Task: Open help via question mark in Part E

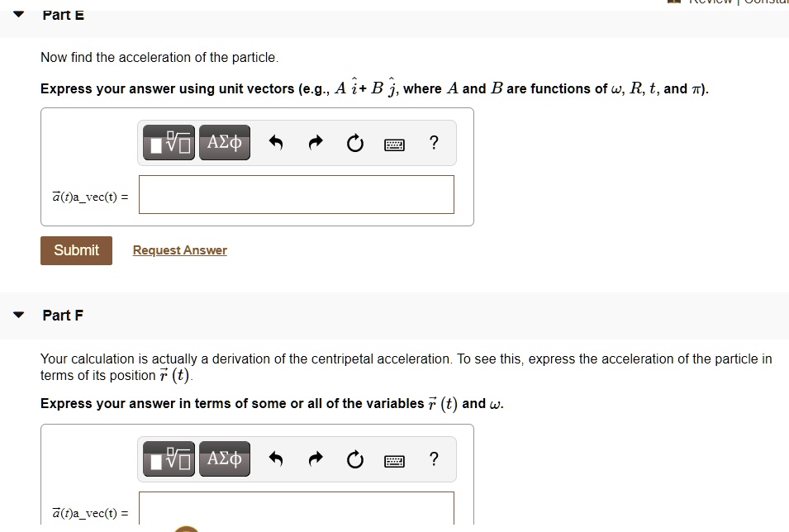Action: tap(433, 142)
